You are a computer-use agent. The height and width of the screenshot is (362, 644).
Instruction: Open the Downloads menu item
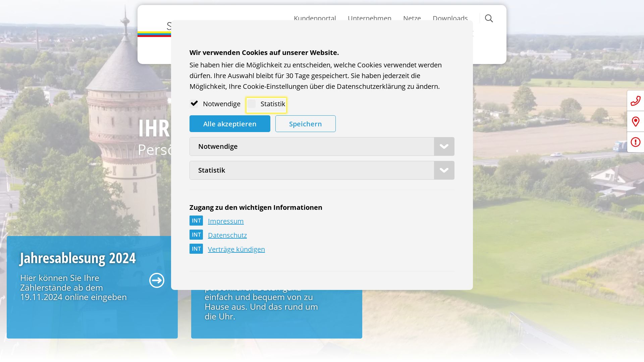[x=450, y=18]
